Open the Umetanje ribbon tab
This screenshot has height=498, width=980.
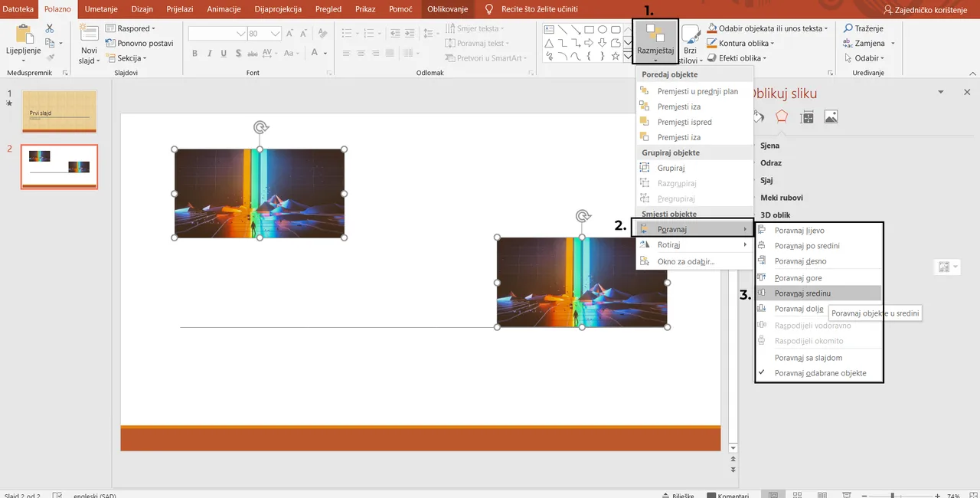click(x=102, y=9)
